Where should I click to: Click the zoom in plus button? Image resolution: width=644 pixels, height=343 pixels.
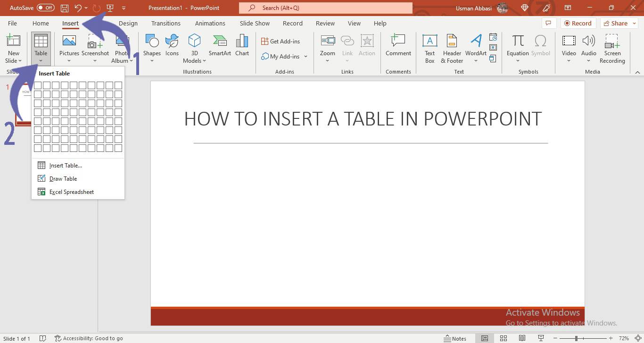tap(611, 338)
